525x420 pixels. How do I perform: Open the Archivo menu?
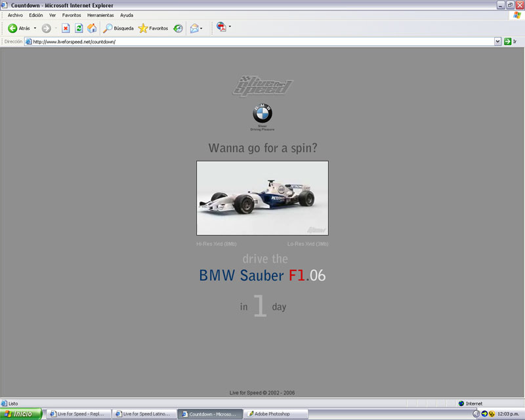(x=15, y=15)
